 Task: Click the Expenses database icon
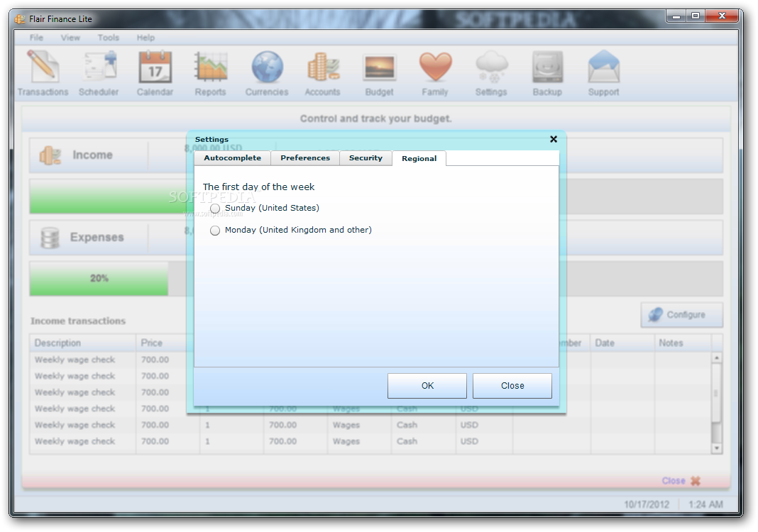tap(50, 237)
